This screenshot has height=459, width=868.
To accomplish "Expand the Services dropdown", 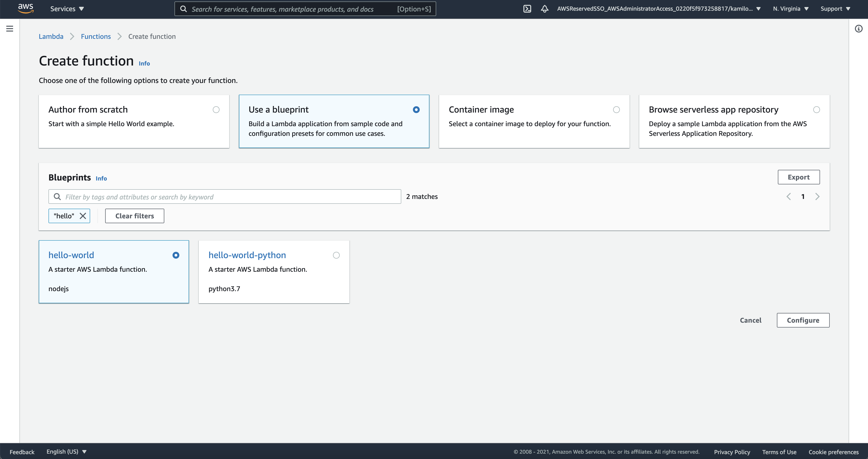I will click(x=67, y=9).
